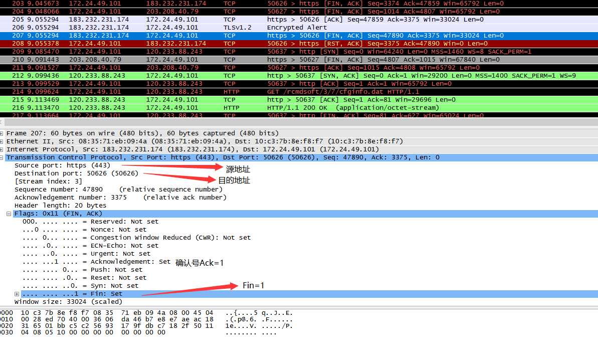Image resolution: width=598 pixels, height=364 pixels.
Task: Click the packet list horizontal scrollbar
Action: click(299, 122)
